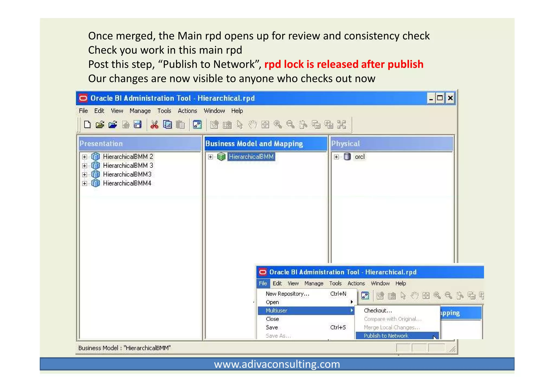Expand the HierarchicalBMM 3 presentation node
The height and width of the screenshot is (392, 555).
[x=85, y=166]
